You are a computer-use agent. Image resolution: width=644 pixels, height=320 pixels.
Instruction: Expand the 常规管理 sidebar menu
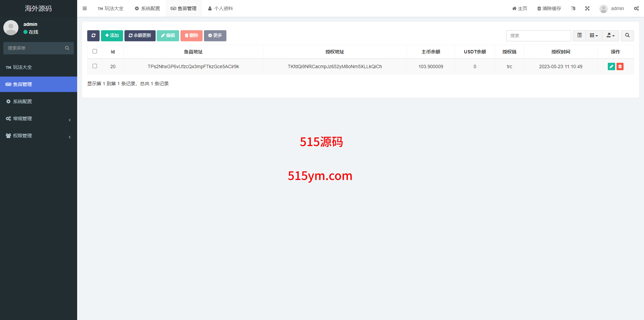point(39,119)
